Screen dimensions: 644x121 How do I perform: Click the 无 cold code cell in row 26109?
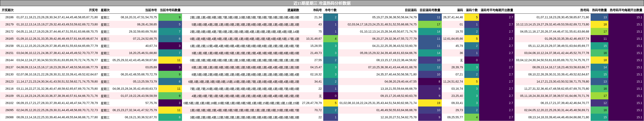(x=320, y=96)
